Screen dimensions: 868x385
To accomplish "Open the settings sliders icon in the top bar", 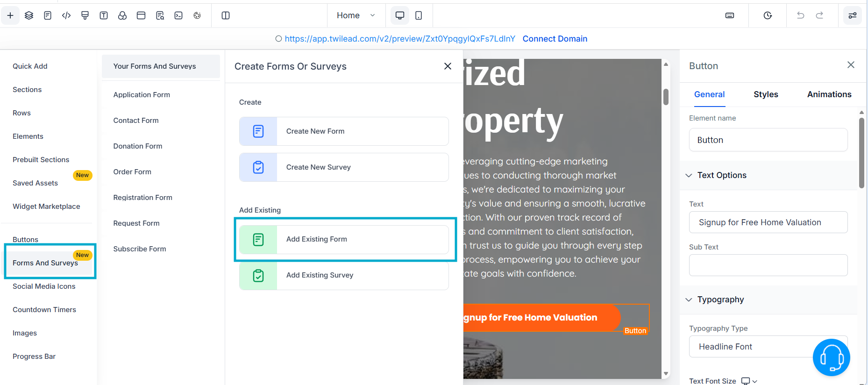I will coord(853,15).
